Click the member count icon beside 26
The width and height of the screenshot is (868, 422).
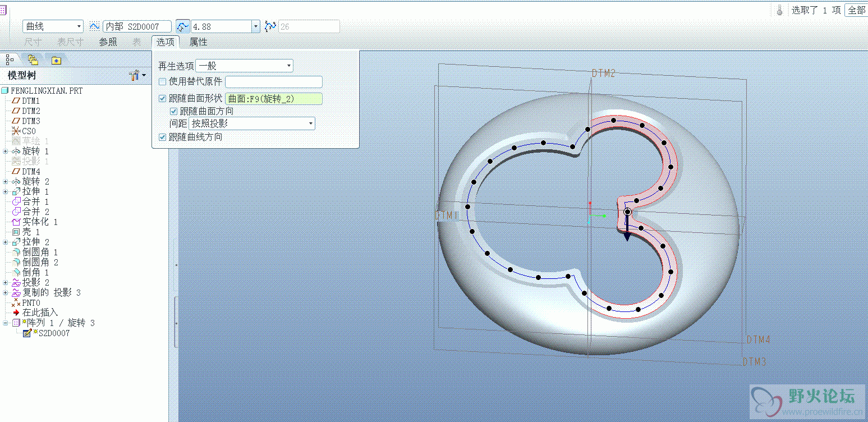[x=270, y=26]
